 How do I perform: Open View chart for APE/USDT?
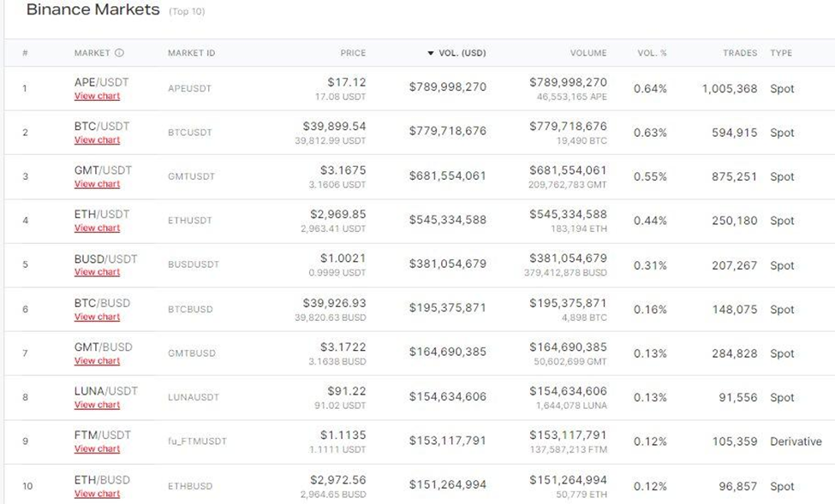(97, 97)
